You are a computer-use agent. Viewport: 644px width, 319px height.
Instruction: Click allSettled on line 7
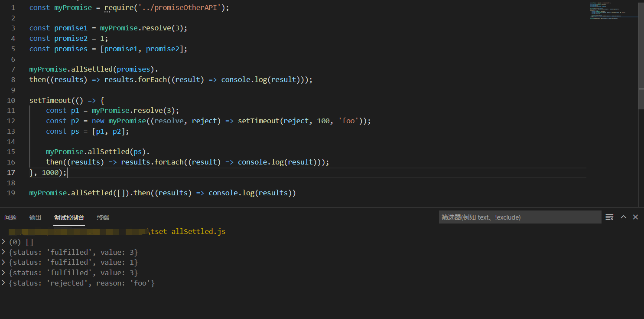point(92,69)
